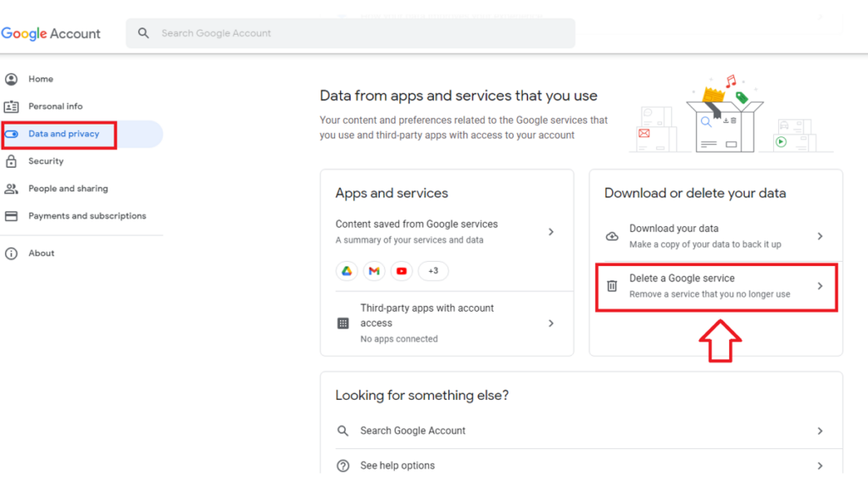Expand the Delete a Google service chevron
868x488 pixels.
[820, 286]
